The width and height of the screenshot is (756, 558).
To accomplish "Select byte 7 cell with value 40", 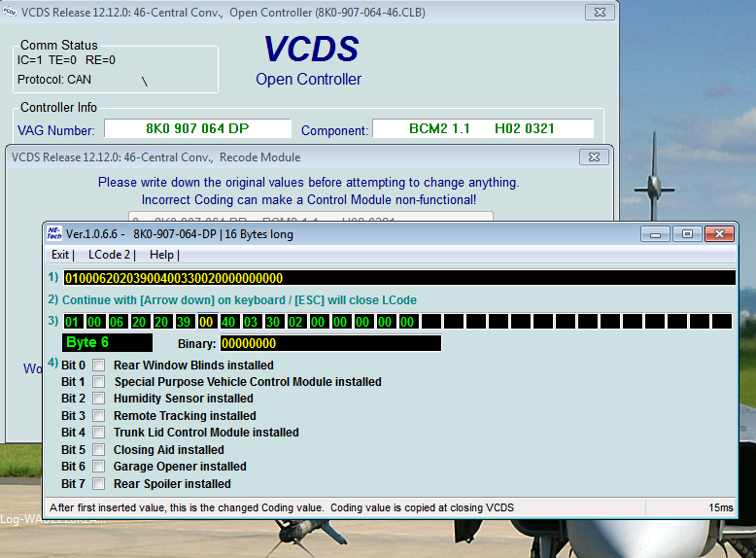I will [x=228, y=322].
